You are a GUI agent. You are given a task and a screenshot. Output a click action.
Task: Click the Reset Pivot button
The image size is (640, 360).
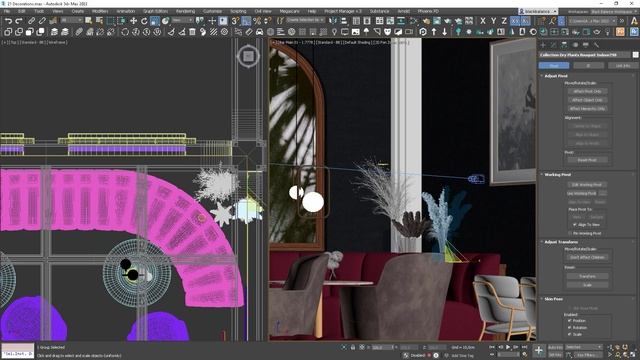click(587, 160)
